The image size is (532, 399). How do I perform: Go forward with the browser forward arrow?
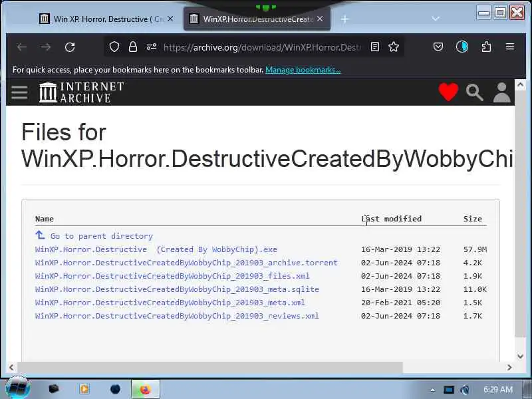point(45,47)
